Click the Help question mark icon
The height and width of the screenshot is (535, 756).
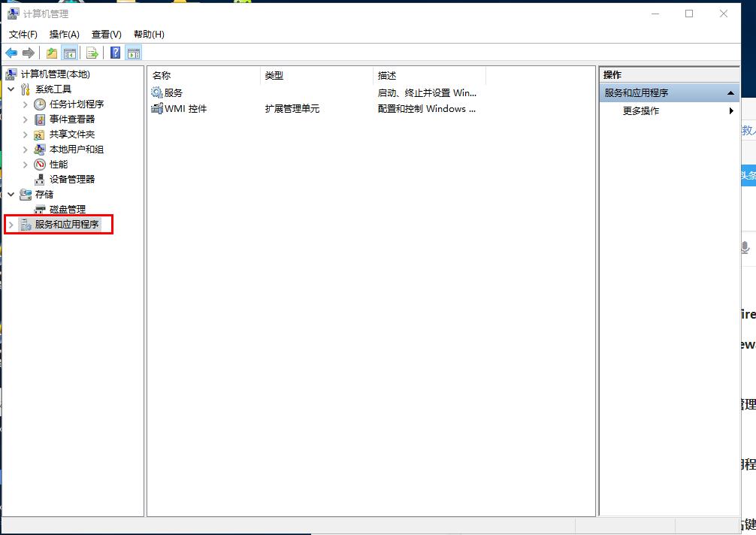[114, 52]
